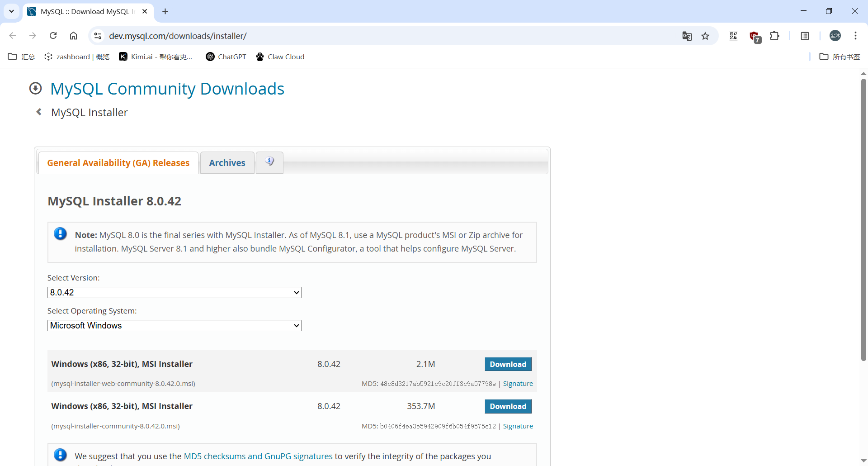The height and width of the screenshot is (466, 868).
Task: Click the MD5 hash starting b0406
Action: point(438,426)
